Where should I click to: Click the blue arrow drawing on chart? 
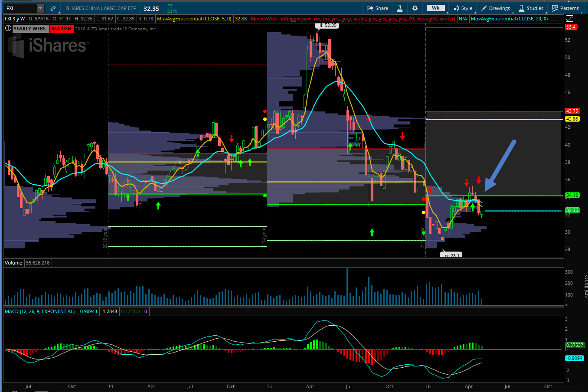500,165
